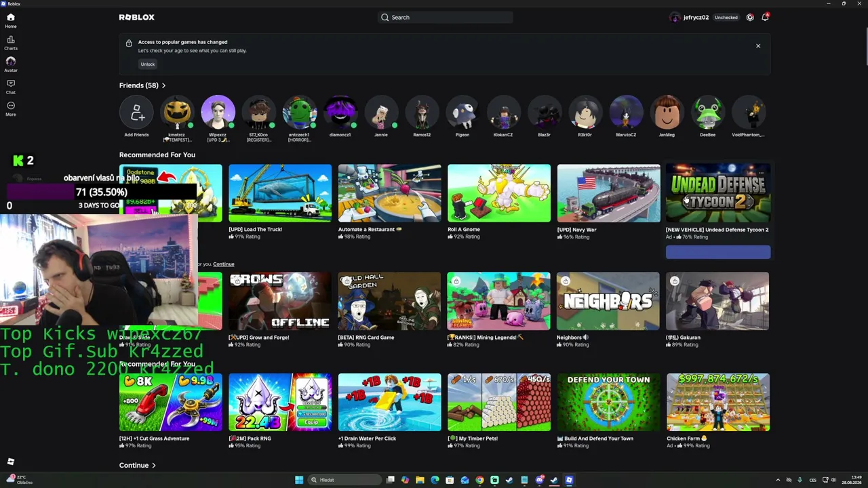Open the Chat sidebar icon
This screenshot has width=868, height=488.
point(10,83)
